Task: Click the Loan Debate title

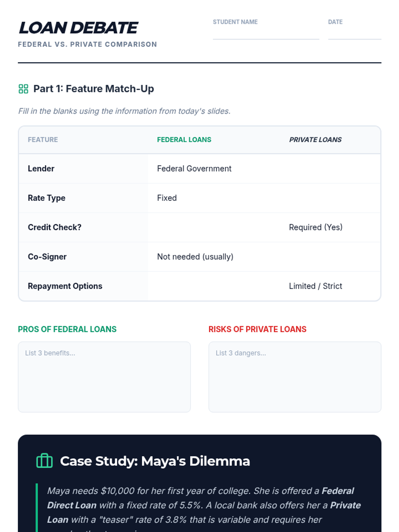Action: tap(78, 28)
